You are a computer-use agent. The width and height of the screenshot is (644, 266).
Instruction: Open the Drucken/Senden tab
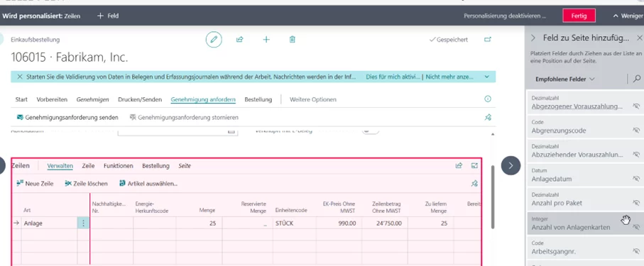(140, 99)
